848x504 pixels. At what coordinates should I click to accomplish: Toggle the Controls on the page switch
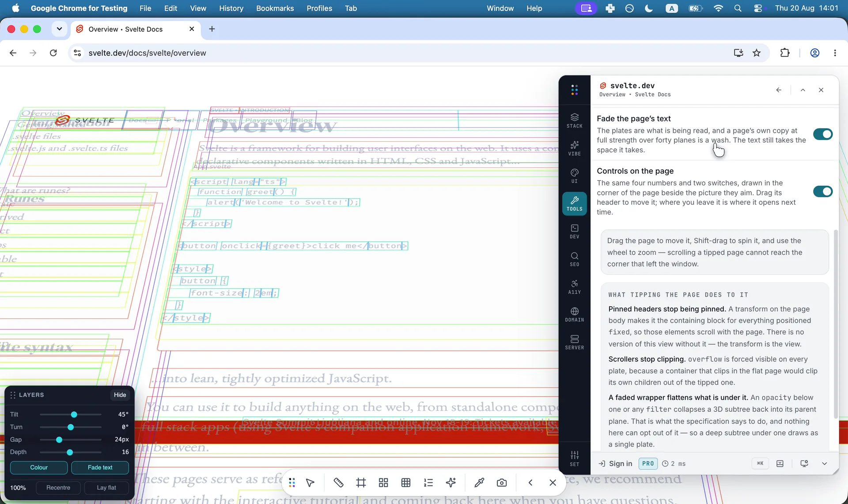click(822, 192)
